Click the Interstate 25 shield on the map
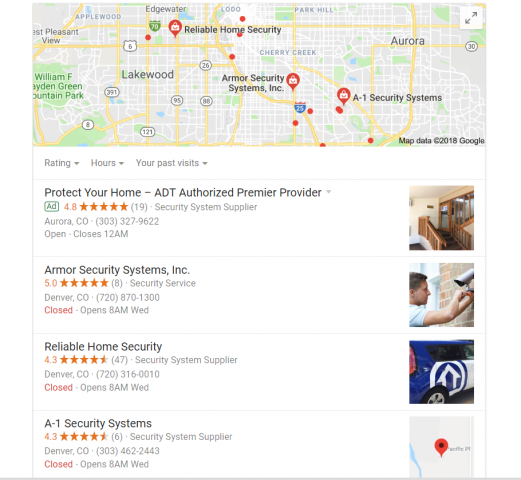 [300, 108]
